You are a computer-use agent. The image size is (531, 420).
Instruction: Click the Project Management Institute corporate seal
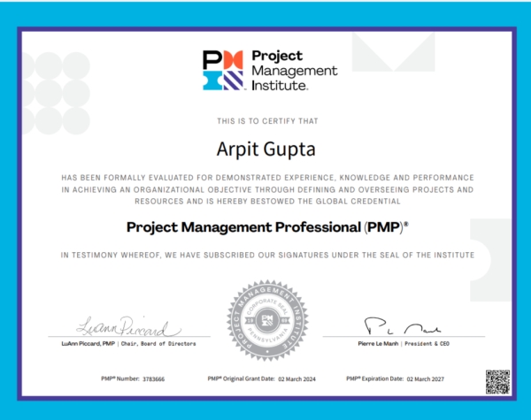(267, 320)
